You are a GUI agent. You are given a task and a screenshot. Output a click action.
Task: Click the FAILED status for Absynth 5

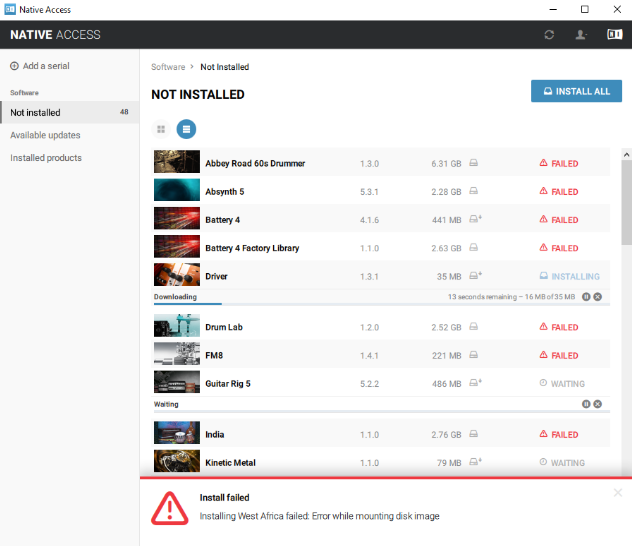coord(559,192)
